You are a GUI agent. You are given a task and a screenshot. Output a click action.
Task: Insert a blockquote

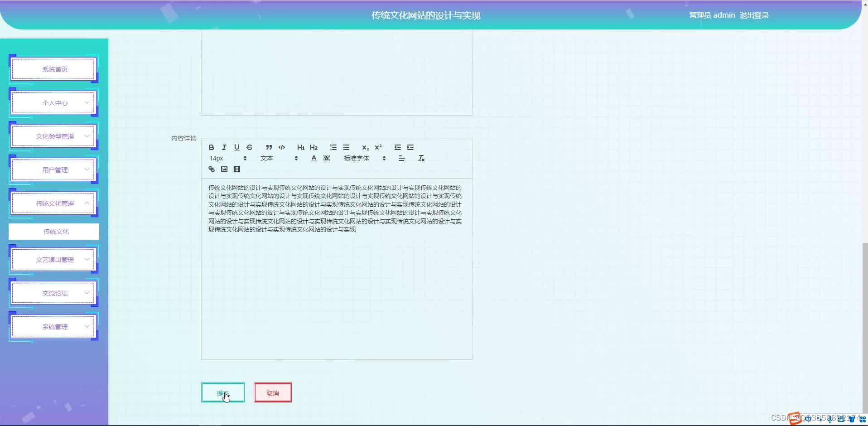click(x=269, y=147)
